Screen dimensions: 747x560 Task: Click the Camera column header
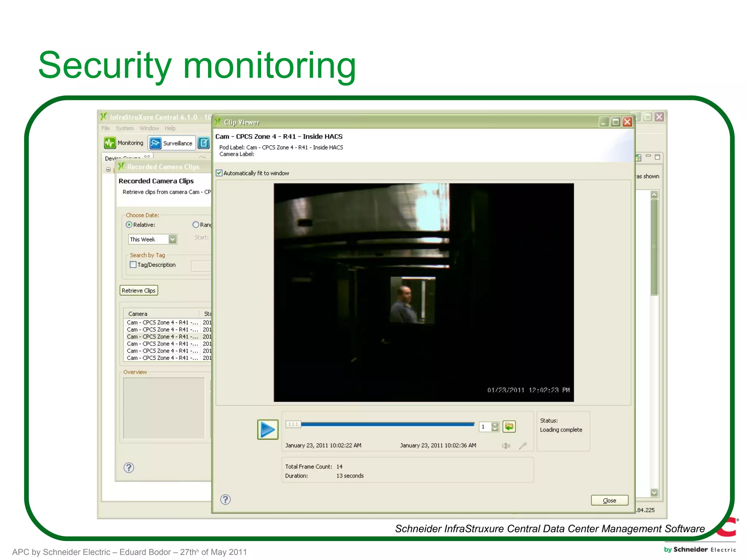pos(162,314)
